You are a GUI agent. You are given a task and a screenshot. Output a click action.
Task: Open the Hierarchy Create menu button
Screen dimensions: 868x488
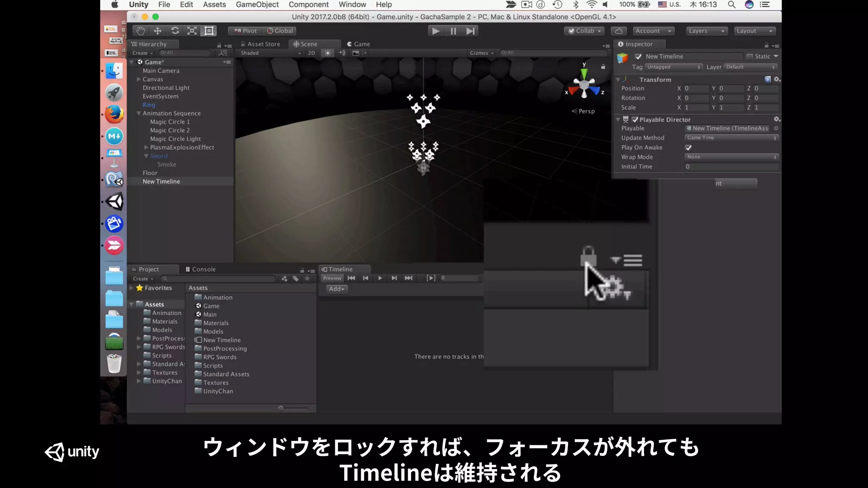(x=142, y=53)
